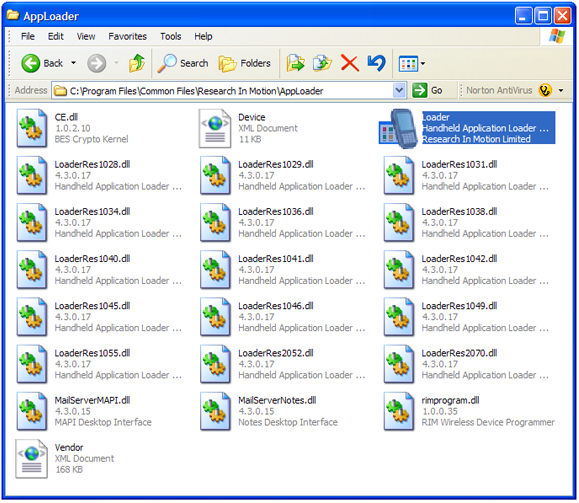Open the Norton AntiVirus dropdown arrow
This screenshot has height=503, width=579.
coord(561,90)
